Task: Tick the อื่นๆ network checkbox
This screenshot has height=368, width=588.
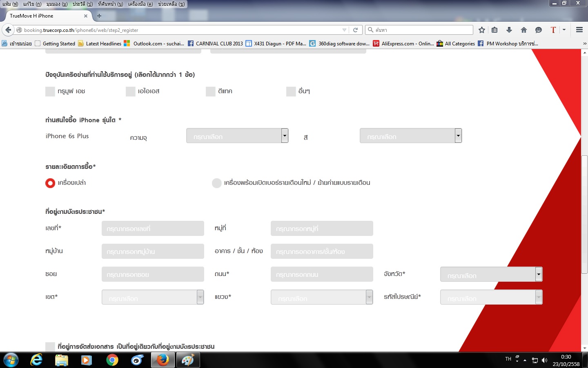Action: (x=291, y=91)
